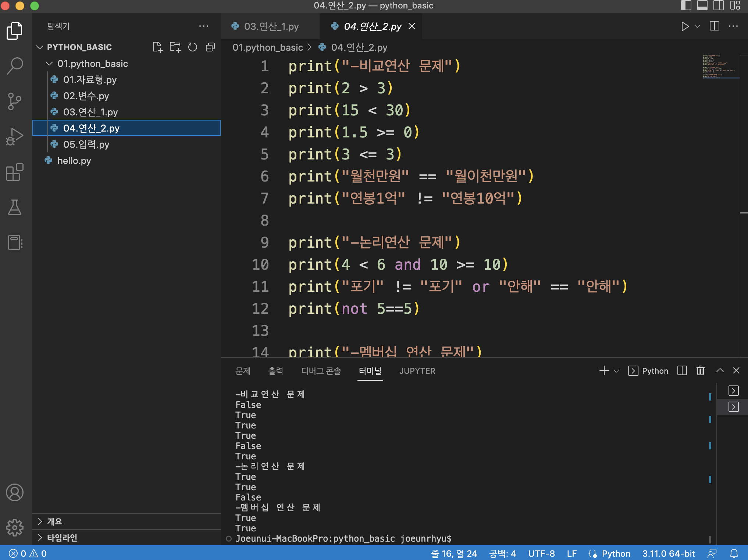
Task: Open the Testing flask view
Action: [15, 207]
